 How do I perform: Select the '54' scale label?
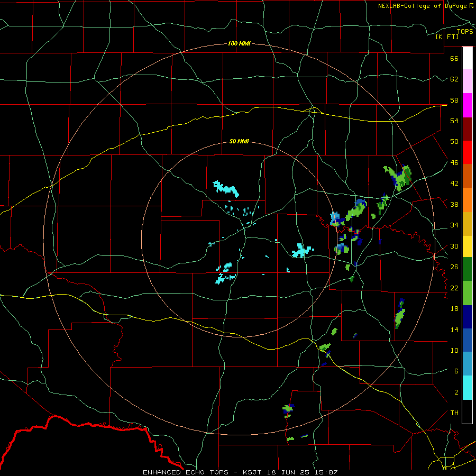(454, 121)
